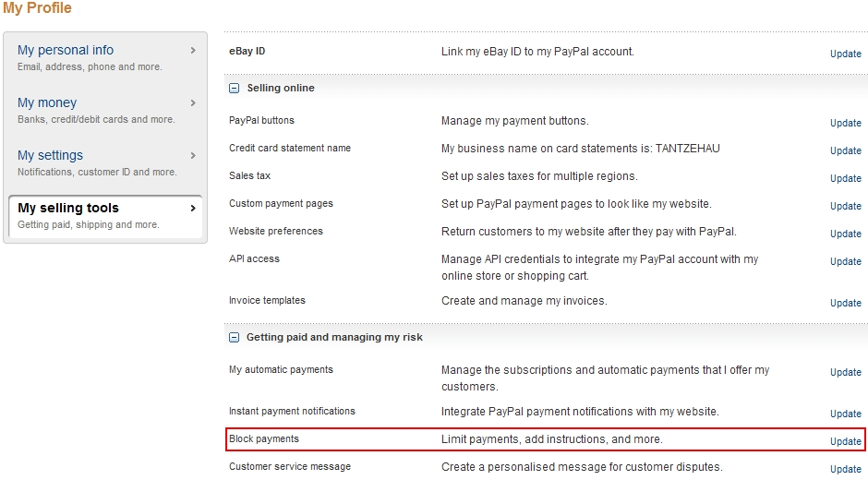
Task: Click 'Create and manage my invoices.' description
Action: pos(524,301)
